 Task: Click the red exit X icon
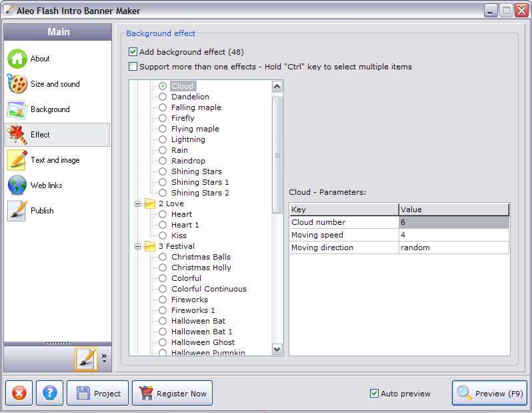click(19, 393)
